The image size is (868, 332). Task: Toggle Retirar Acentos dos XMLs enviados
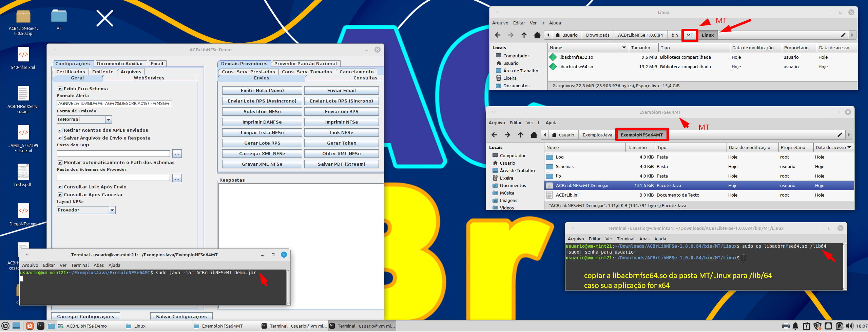click(x=60, y=130)
